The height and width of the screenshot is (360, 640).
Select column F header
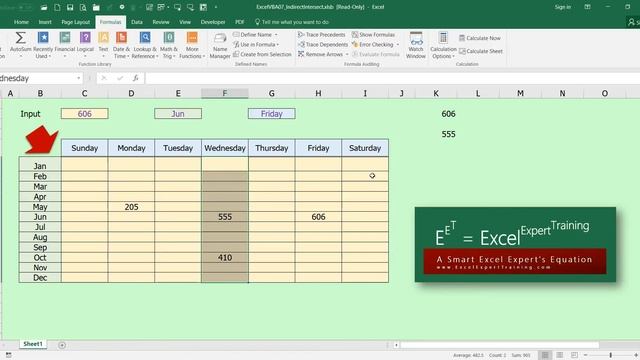(x=225, y=93)
